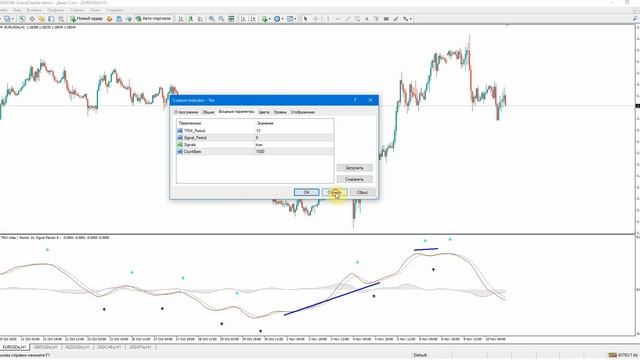Switch to the GBPUSD H1 chart tab
The image size is (640, 360).
(x=46, y=347)
